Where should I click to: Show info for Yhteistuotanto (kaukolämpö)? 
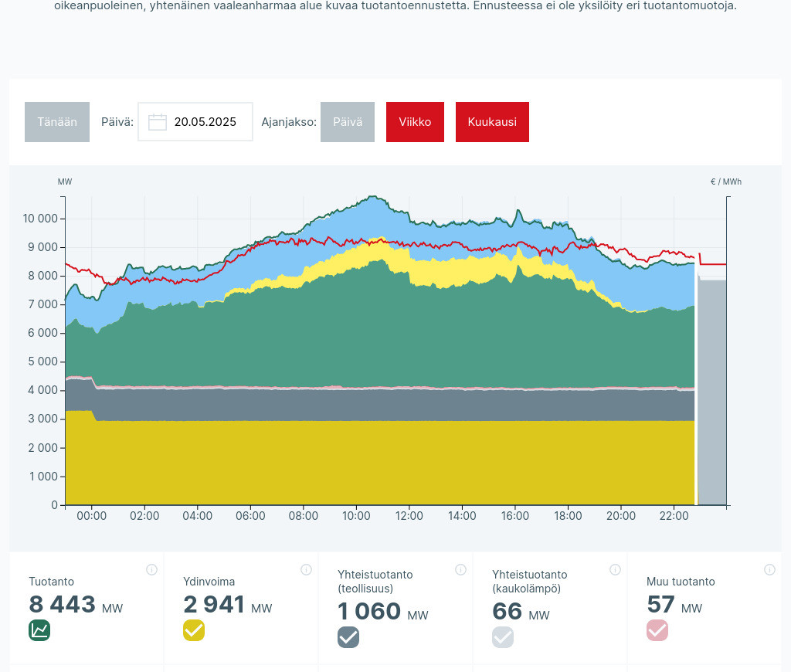615,570
